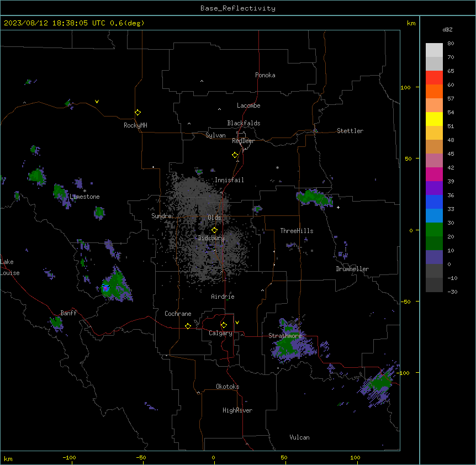Click the asterisk marker east of Innisfail
The width and height of the screenshot is (476, 465).
(277, 167)
